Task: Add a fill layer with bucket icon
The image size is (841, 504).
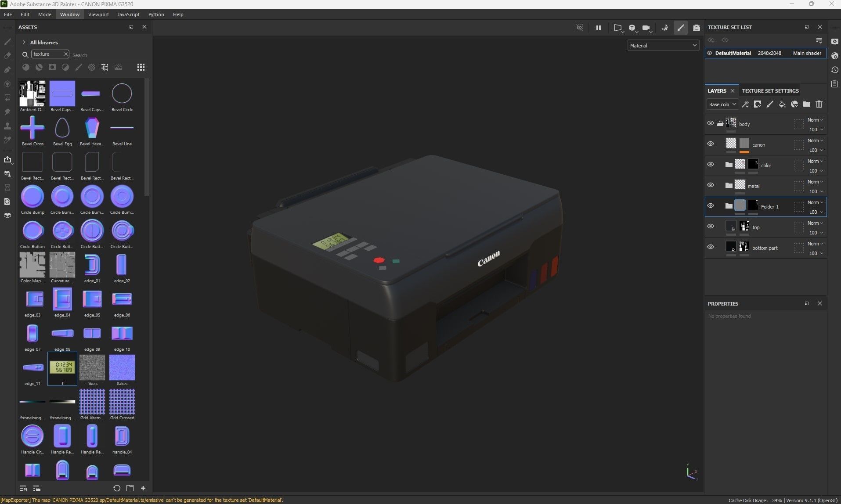Action: [x=782, y=104]
